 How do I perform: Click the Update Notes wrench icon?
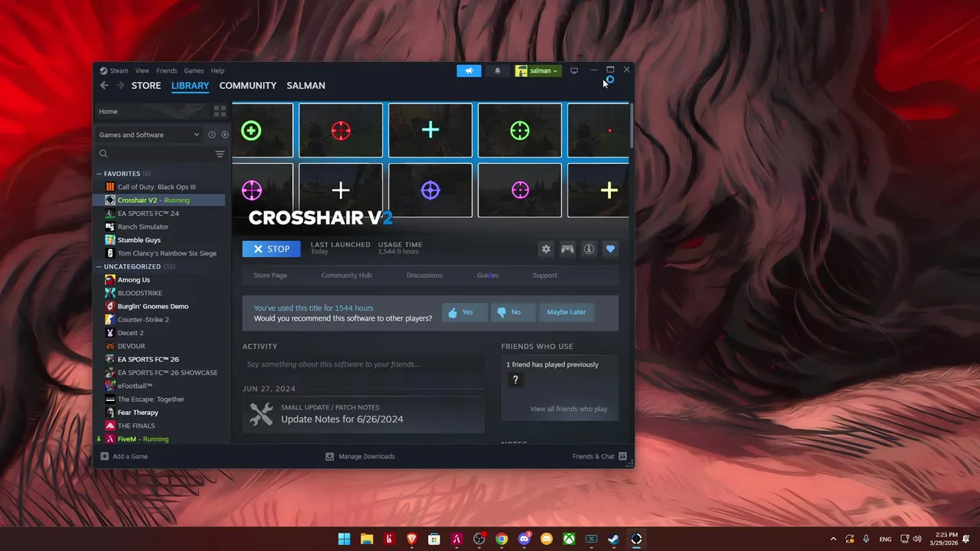click(x=261, y=414)
